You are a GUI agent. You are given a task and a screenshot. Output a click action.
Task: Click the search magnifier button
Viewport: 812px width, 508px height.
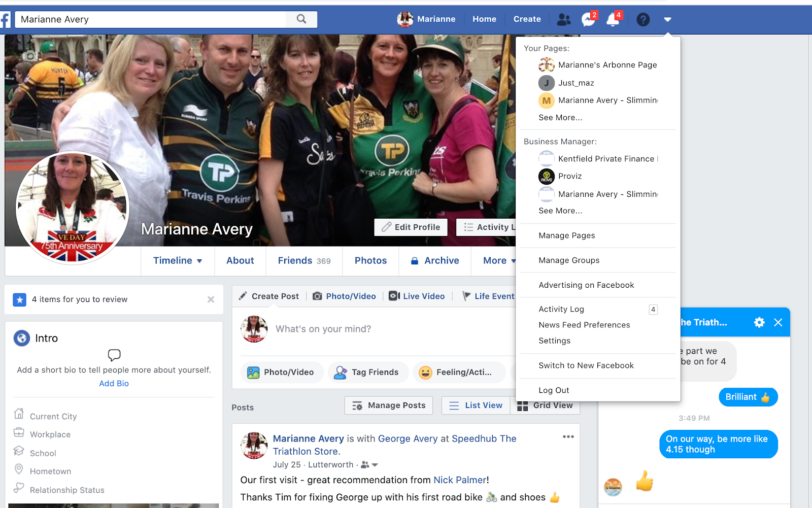pos(301,19)
